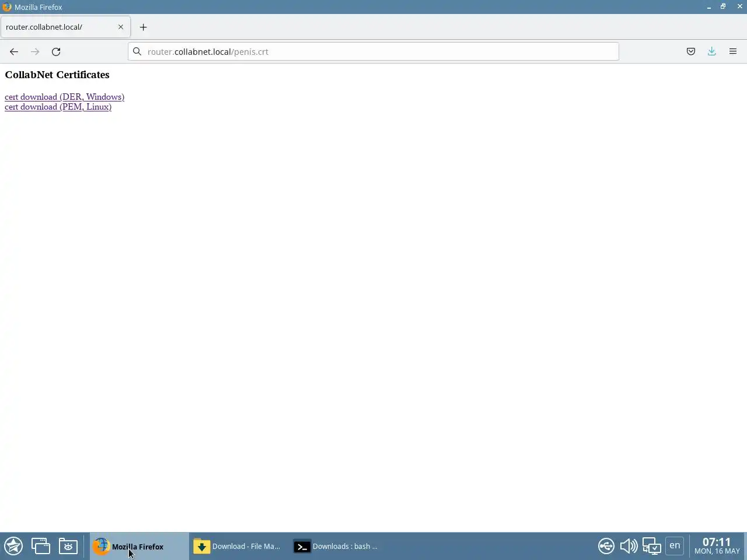Switch to Download - File Manager window
The image size is (747, 560).
[x=238, y=546]
